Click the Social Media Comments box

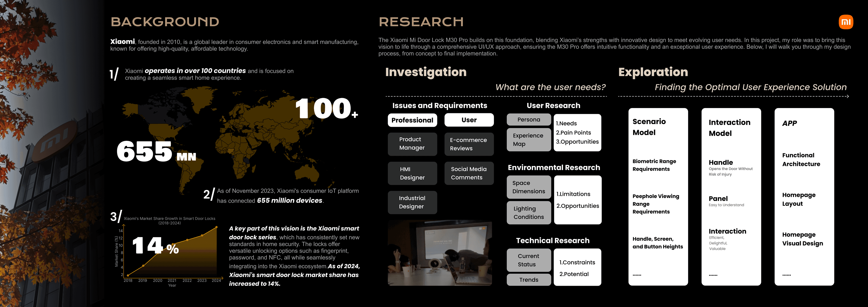click(469, 173)
